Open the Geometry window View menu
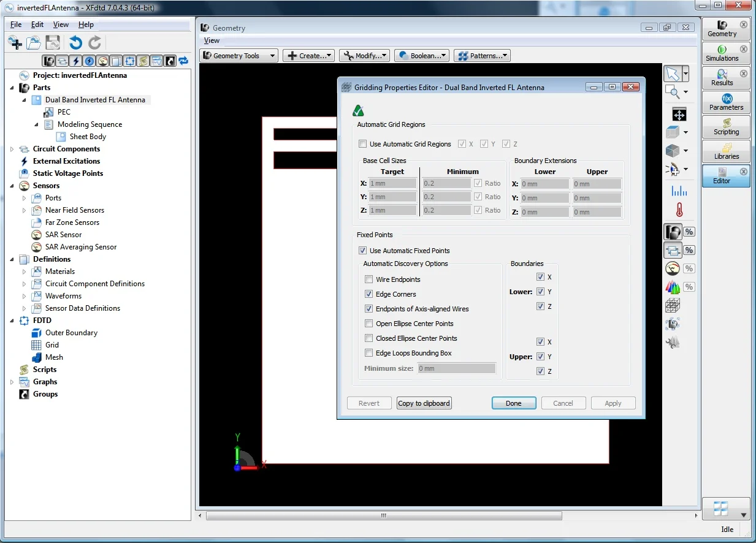This screenshot has height=543, width=756. click(x=212, y=40)
